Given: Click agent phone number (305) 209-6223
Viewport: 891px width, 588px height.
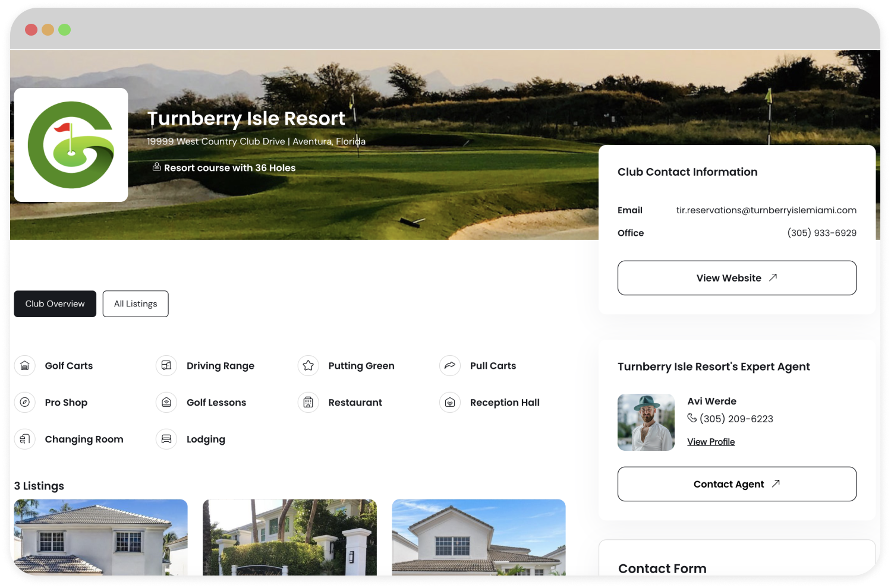Looking at the screenshot, I should pyautogui.click(x=736, y=419).
